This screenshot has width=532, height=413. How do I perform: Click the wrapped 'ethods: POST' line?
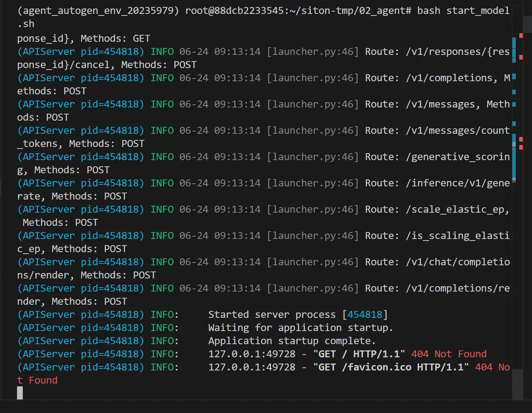coord(52,91)
